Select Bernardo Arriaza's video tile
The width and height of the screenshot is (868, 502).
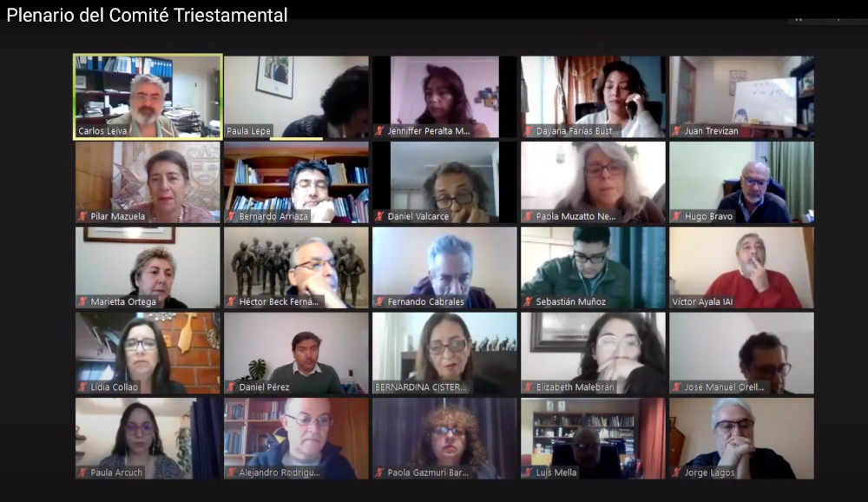coord(296,182)
